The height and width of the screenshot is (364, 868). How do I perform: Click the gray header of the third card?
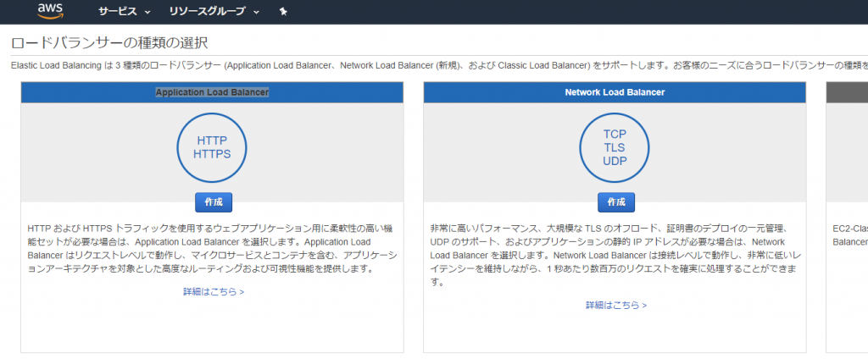coord(847,91)
